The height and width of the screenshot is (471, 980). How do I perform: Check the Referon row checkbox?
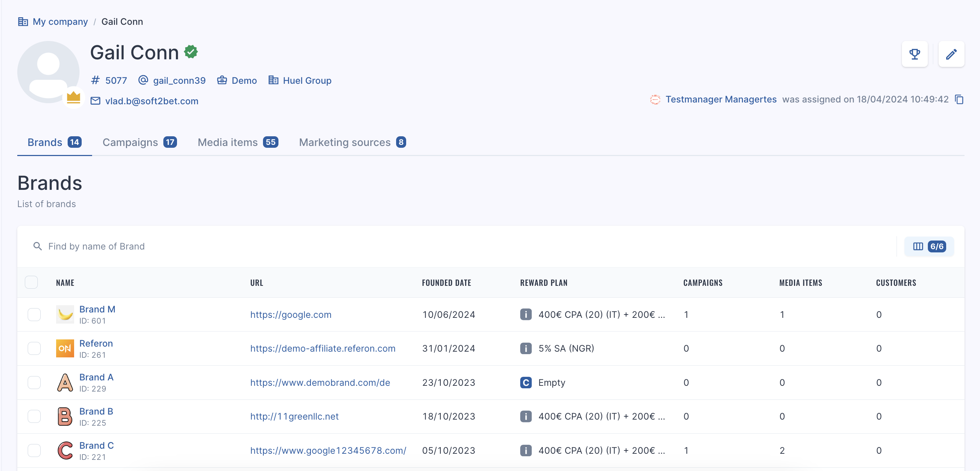tap(34, 348)
